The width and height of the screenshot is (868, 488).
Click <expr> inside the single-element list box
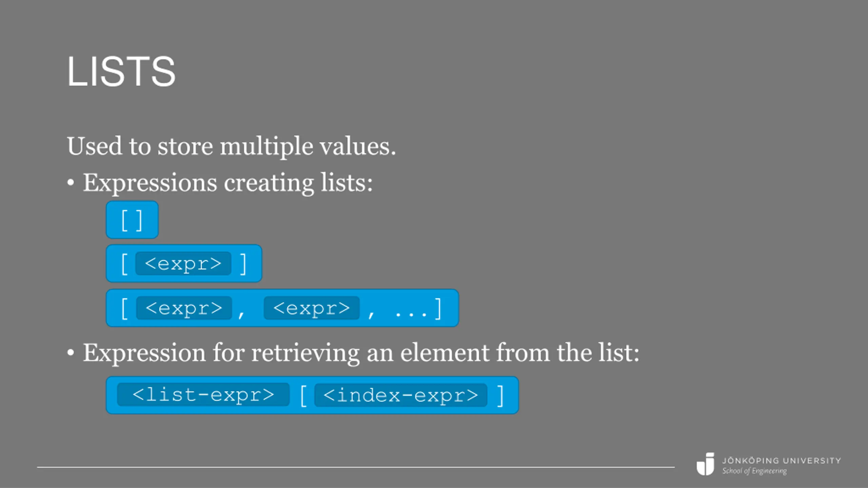pyautogui.click(x=183, y=264)
